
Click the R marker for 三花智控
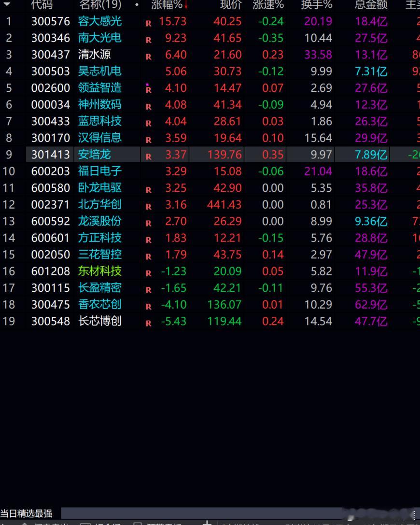tap(149, 257)
